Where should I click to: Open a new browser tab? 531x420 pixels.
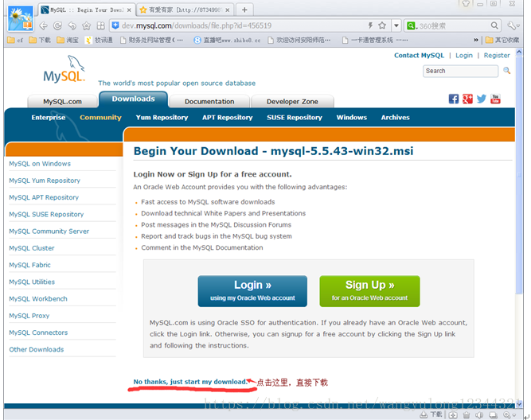point(244,10)
